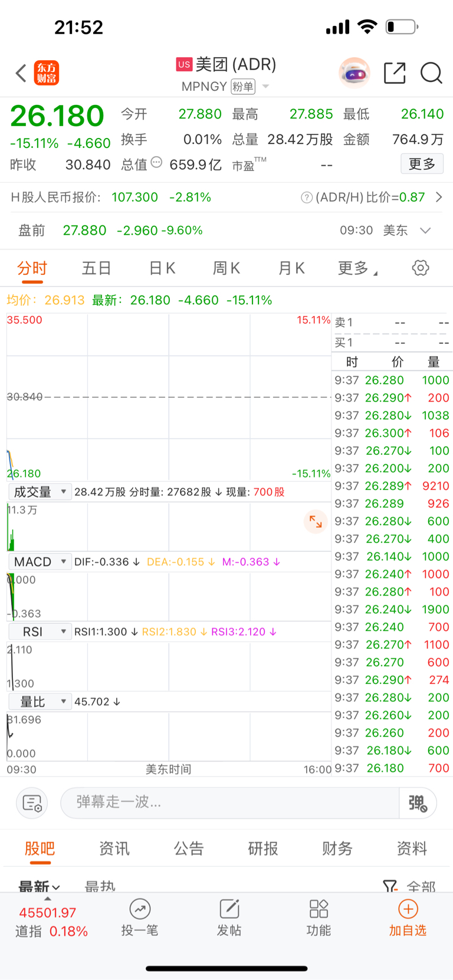Tap the H股人民币报价 107.300 row
Viewport: 453px width, 980px height.
tap(111, 198)
